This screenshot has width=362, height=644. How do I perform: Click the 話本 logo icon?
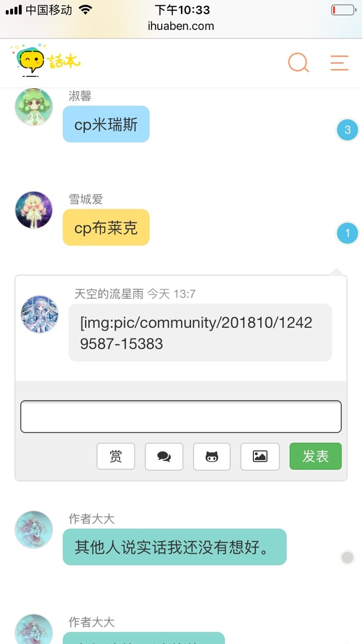[x=46, y=61]
